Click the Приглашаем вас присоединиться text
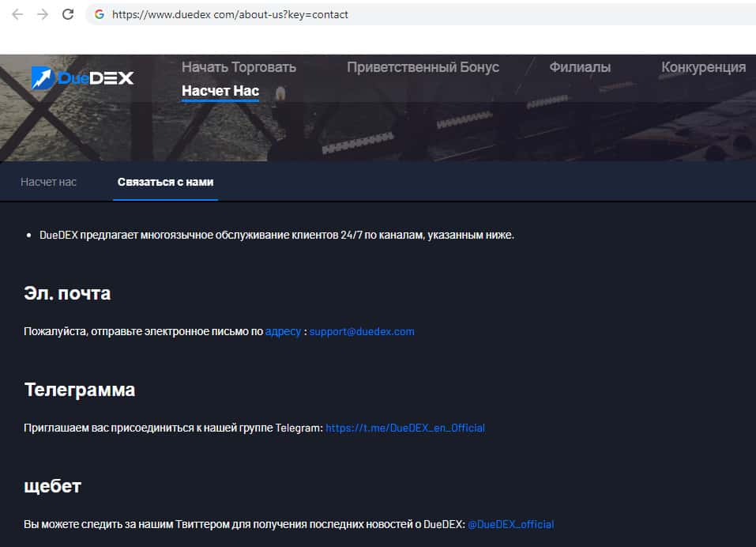 pyautogui.click(x=173, y=428)
